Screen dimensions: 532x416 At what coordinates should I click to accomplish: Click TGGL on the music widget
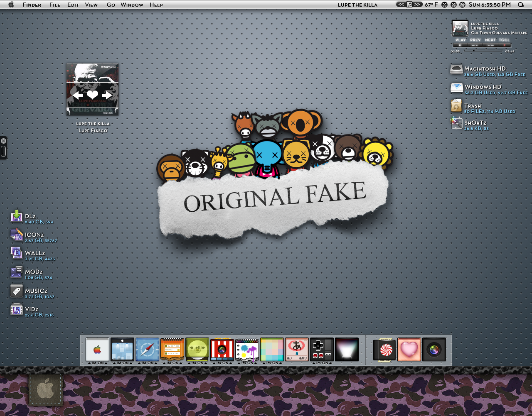coord(504,40)
